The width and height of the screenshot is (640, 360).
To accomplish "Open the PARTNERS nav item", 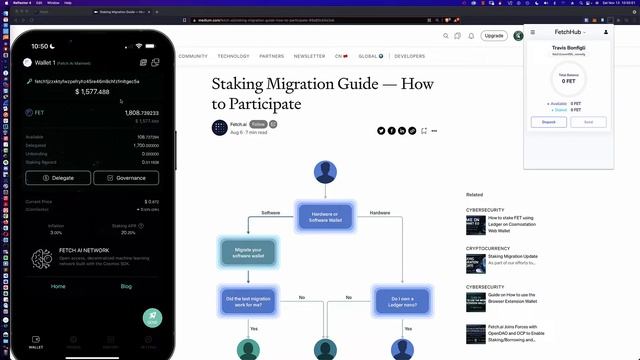I will coord(271,56).
